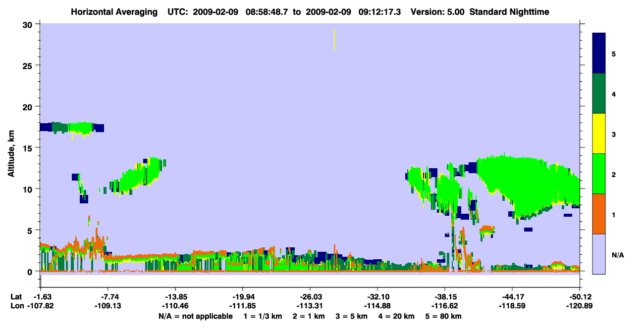Click legend text '2 = 1 km'
The image size is (644, 330).
[x=308, y=316]
